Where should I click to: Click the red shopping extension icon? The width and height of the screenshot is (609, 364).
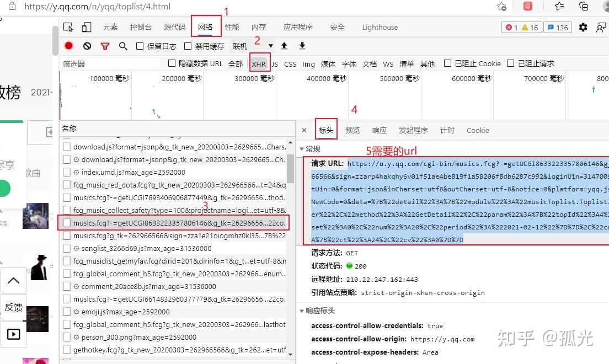[527, 6]
